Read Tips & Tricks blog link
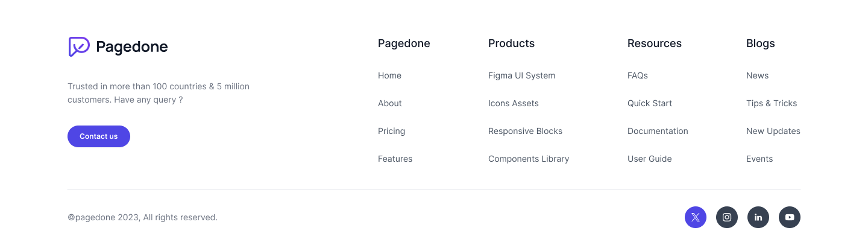This screenshot has width=868, height=245. coord(772,103)
